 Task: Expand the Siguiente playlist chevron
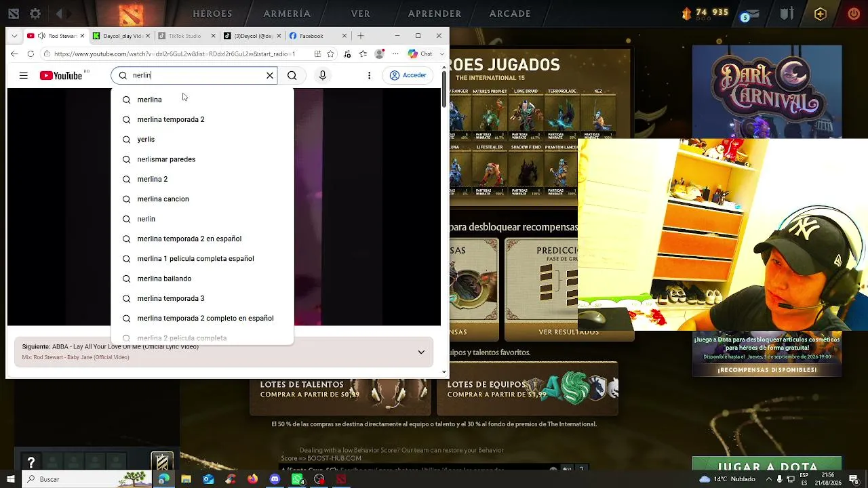[421, 352]
